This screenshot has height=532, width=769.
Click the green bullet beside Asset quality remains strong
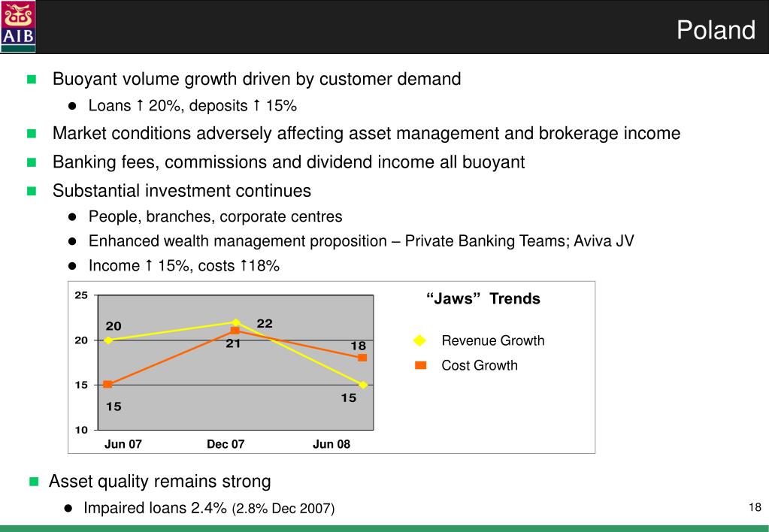pyautogui.click(x=34, y=482)
